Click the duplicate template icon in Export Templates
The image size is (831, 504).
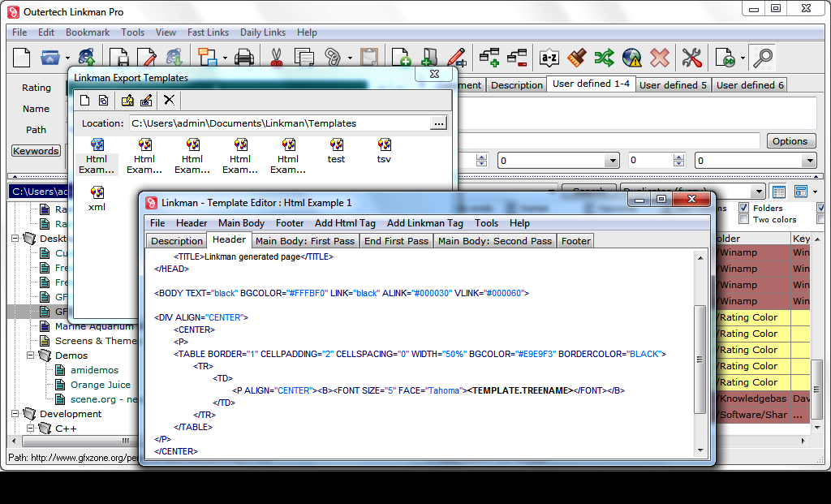[103, 100]
